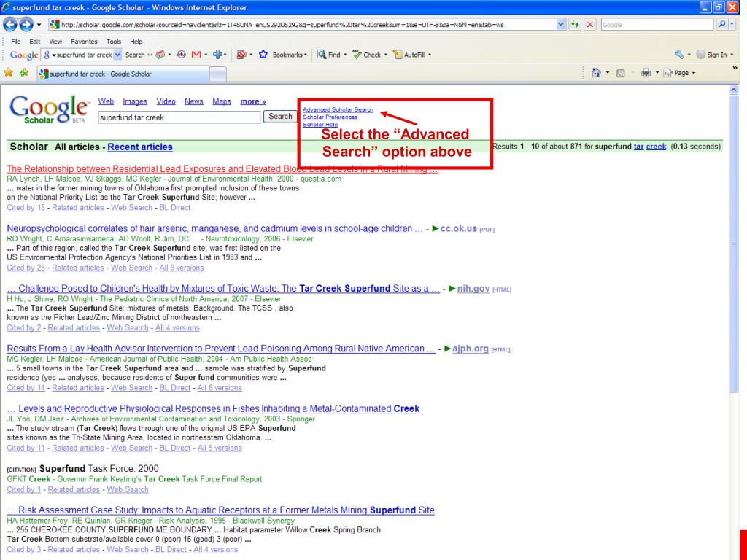Click the Recent articles link
Image resolution: width=747 pixels, height=560 pixels.
[x=140, y=147]
